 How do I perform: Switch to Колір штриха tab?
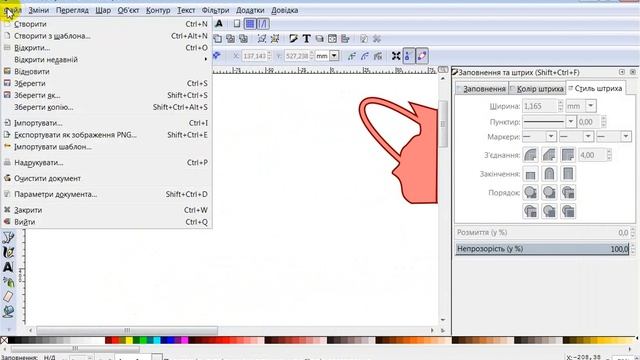pos(538,89)
